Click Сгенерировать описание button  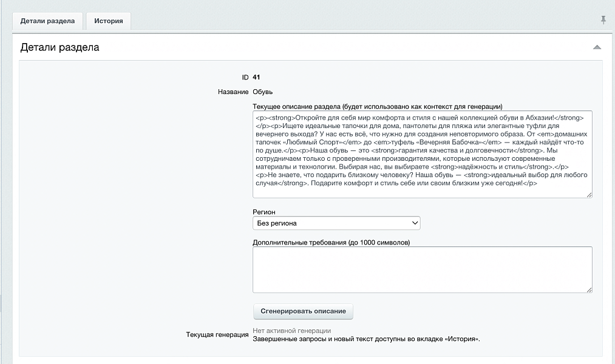303,311
